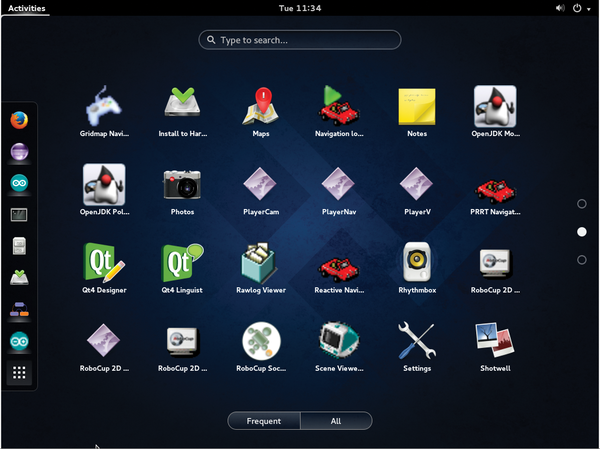Launch Shotwell photo manager

(x=495, y=346)
